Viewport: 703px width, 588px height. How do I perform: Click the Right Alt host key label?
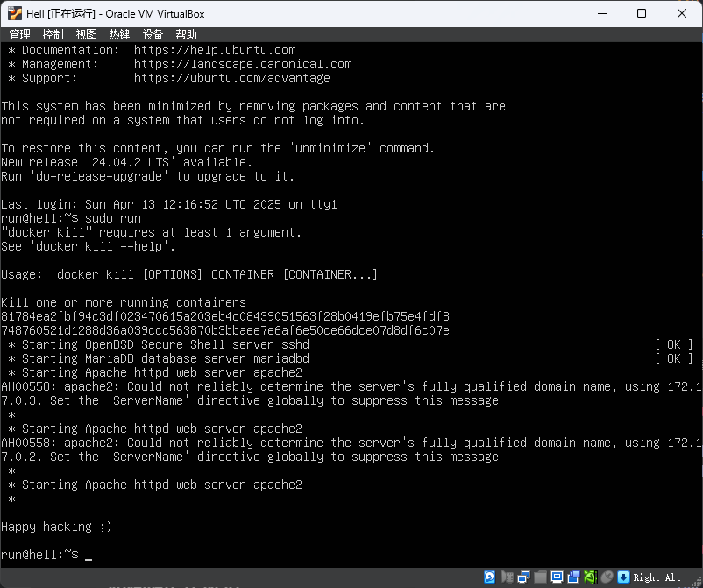[657, 577]
